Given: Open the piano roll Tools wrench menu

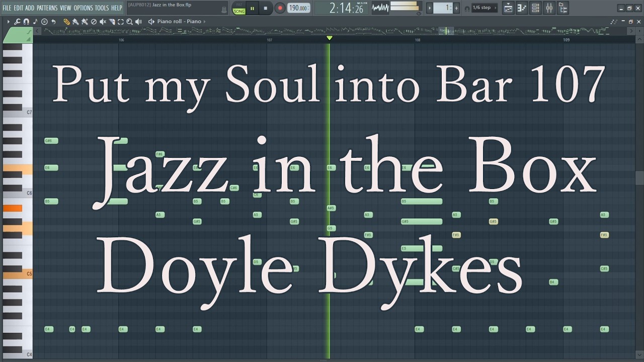Looking at the screenshot, I should click(x=17, y=22).
